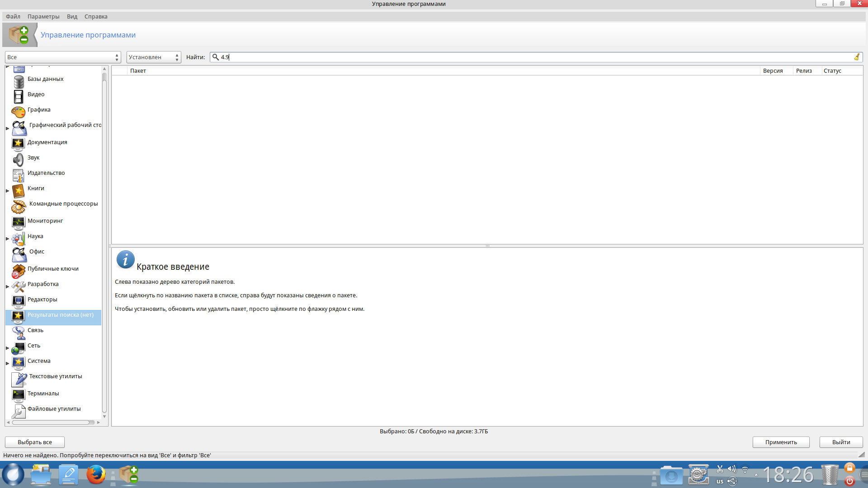Click the Публичные ключи category icon
The image size is (868, 488).
(19, 271)
